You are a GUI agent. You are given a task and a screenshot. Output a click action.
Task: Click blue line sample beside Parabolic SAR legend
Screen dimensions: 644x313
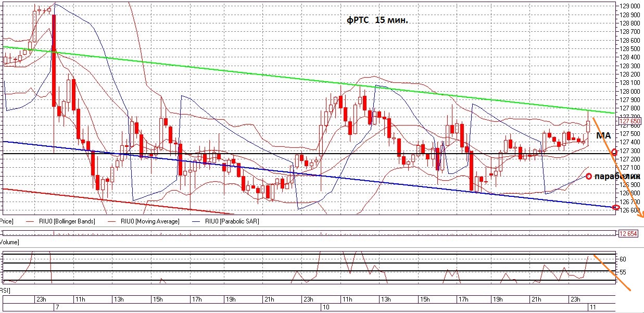click(195, 221)
